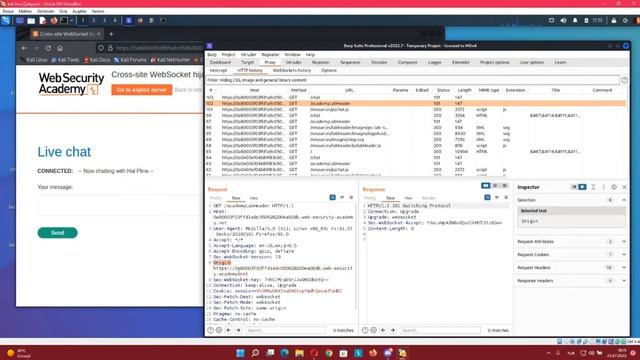Open Inspector settings gear icon
The width and height of the screenshot is (640, 360).
[x=614, y=187]
